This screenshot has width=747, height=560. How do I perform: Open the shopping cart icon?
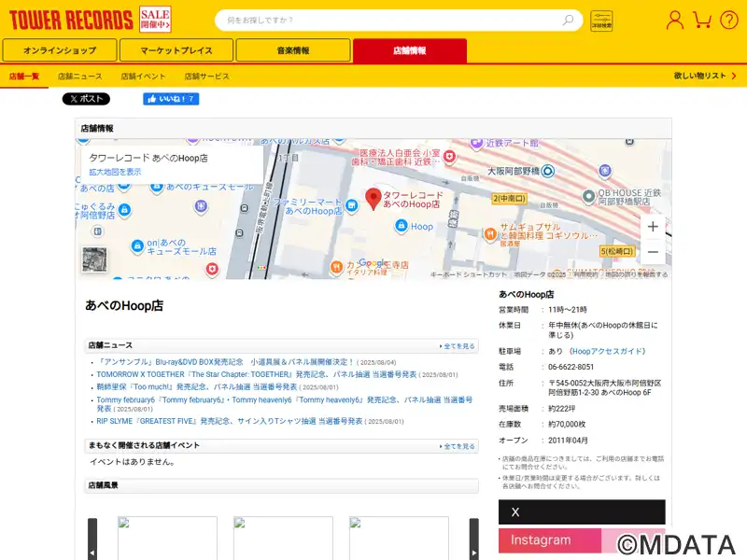coord(702,21)
